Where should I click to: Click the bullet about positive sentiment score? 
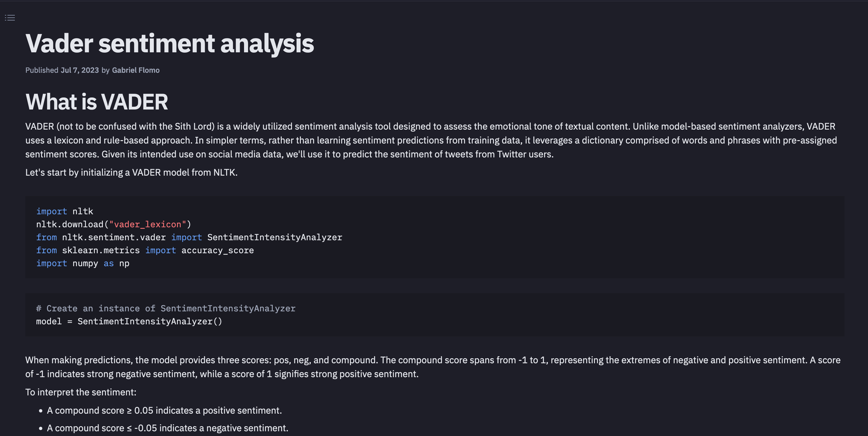pyautogui.click(x=164, y=410)
